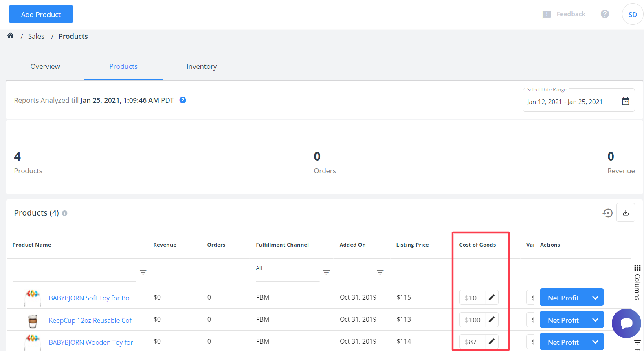Open the chat support bubble
The width and height of the screenshot is (644, 351).
click(626, 323)
